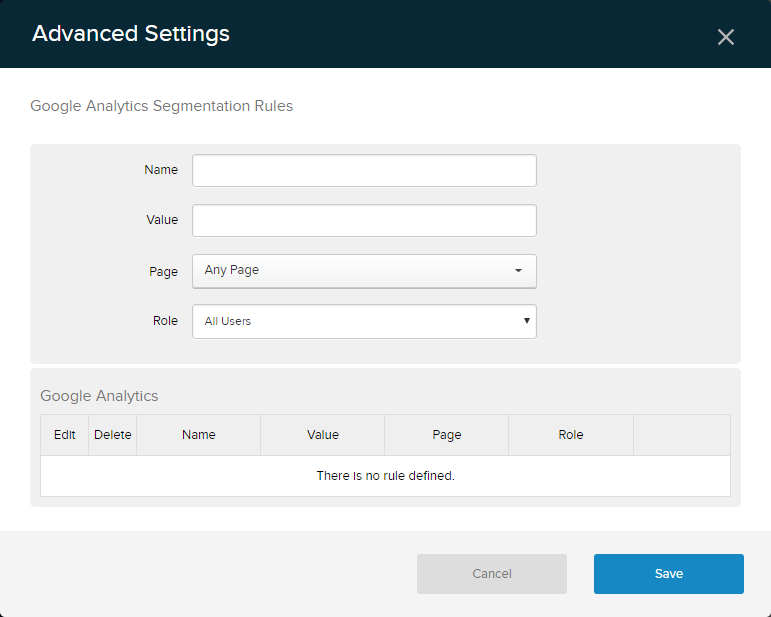Save the segmentation rule settings
Viewport: 771px width, 617px height.
tap(668, 574)
